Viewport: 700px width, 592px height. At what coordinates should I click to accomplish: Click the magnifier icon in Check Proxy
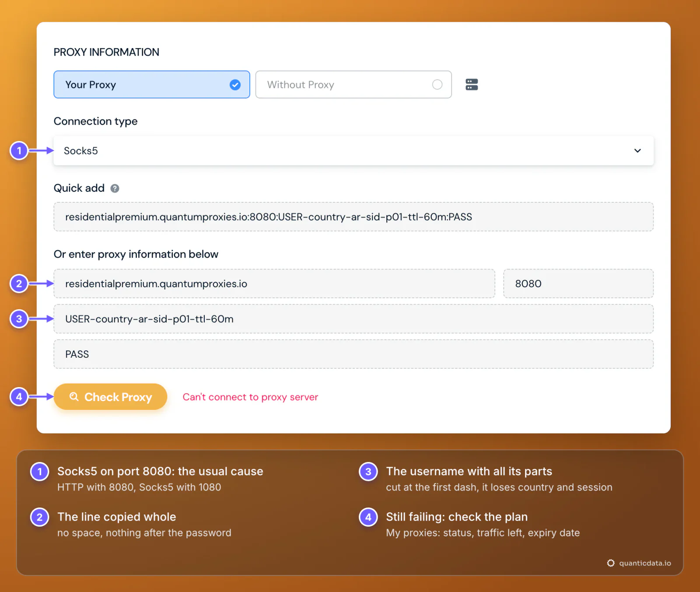click(x=74, y=397)
